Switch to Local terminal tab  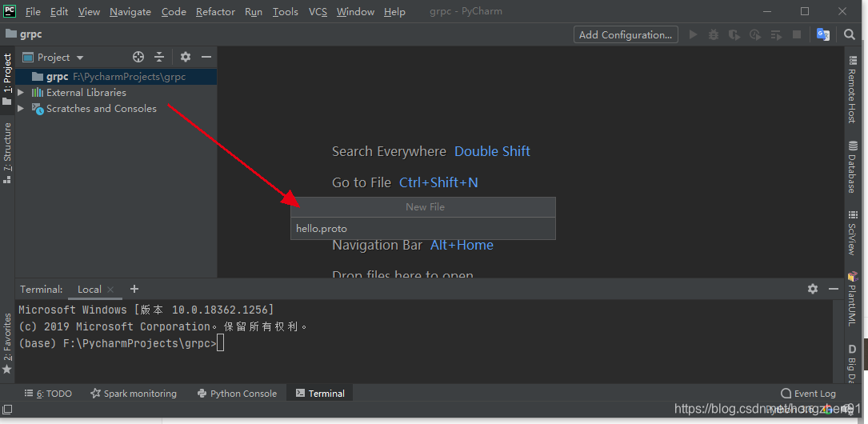[x=89, y=289]
